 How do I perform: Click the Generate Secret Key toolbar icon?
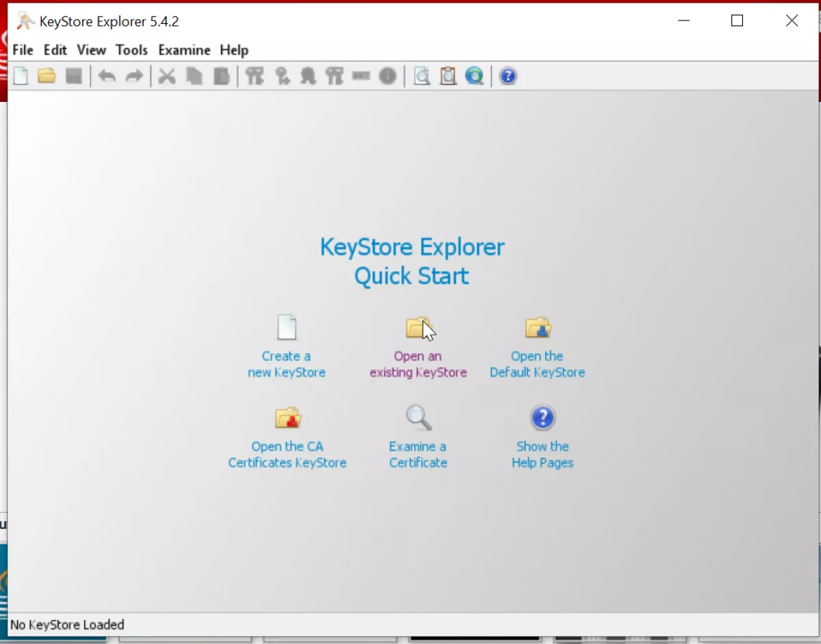point(282,76)
